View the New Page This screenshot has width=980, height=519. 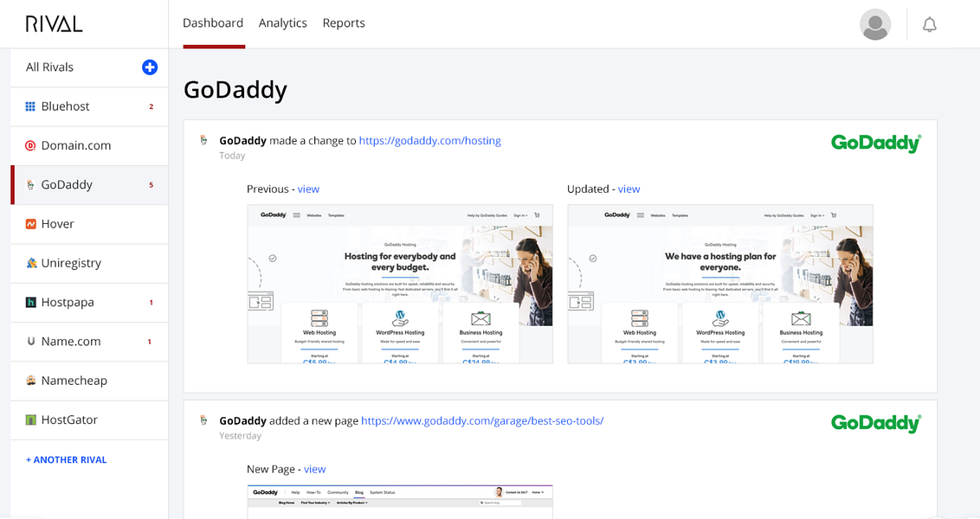315,469
